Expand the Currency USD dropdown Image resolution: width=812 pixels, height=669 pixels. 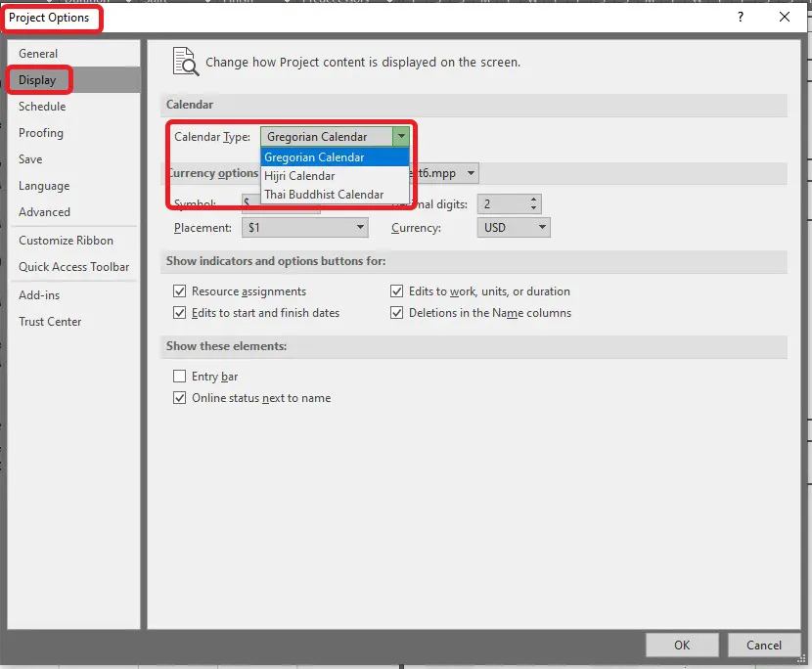coord(514,228)
